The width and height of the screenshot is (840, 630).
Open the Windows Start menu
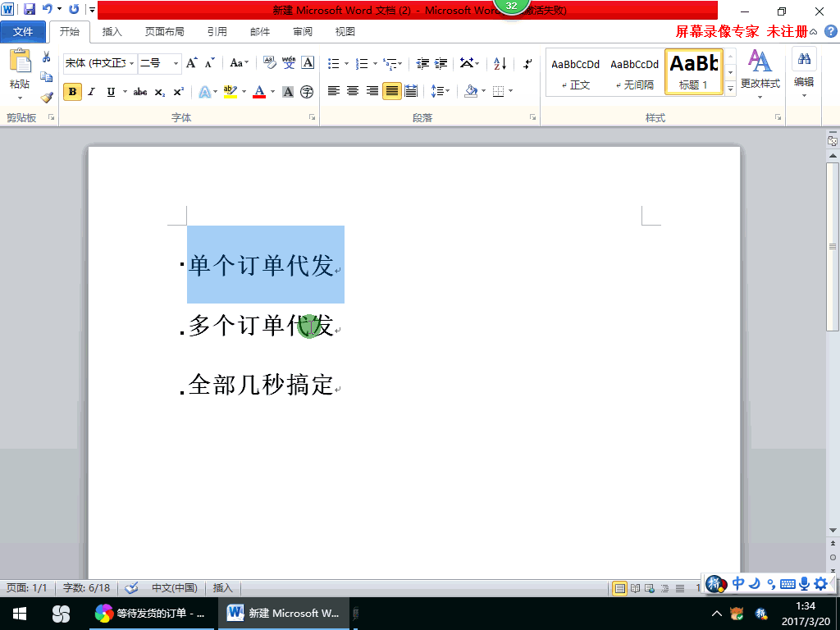20,614
